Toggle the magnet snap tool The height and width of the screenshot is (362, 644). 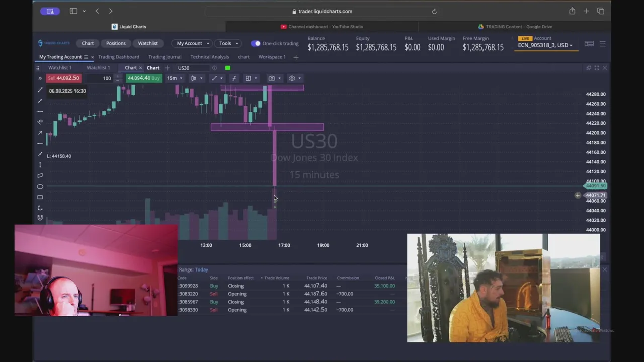[x=40, y=218]
